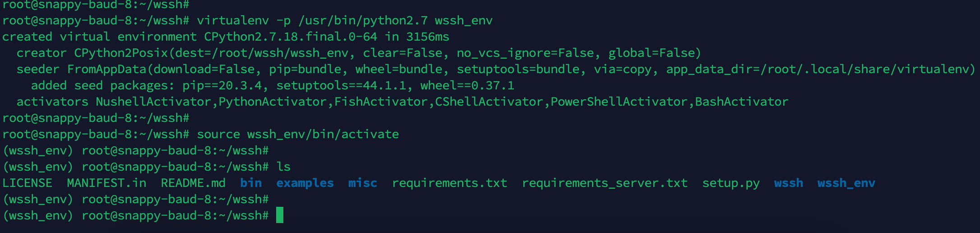The width and height of the screenshot is (980, 233).
Task: Click the bin directory in ls output
Action: pyautogui.click(x=251, y=183)
